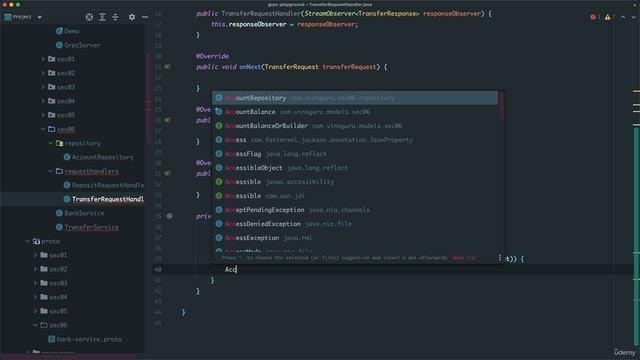
Task: Click the Select Opened File target icon
Action: (x=89, y=17)
